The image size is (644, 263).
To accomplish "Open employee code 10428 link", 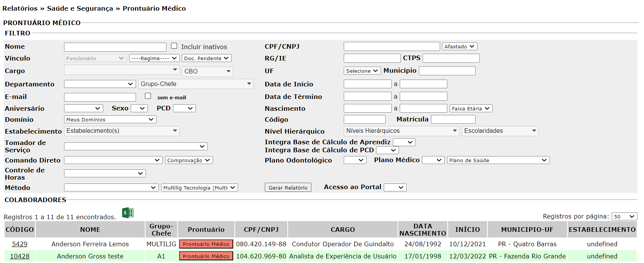I will (20, 256).
